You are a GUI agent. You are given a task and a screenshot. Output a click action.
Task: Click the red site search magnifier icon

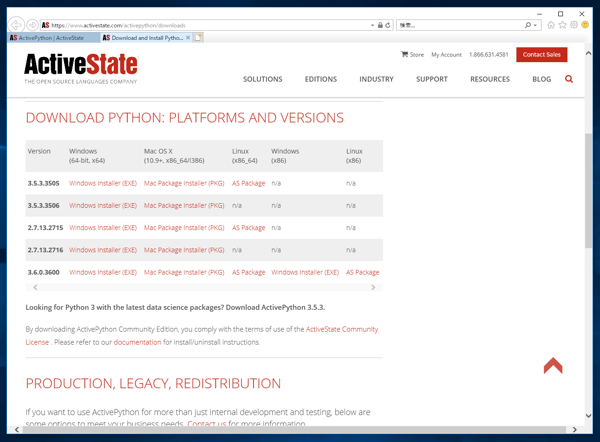[569, 79]
